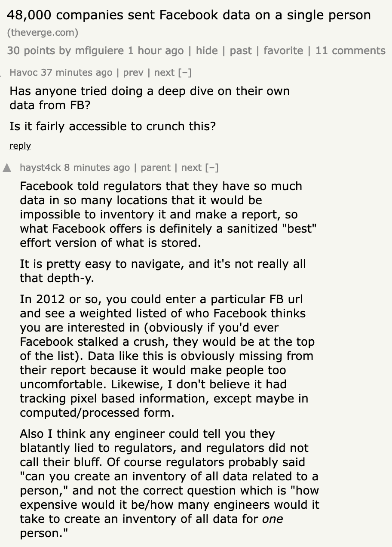Open Havoc's user profile
Viewport: 392px width, 547px height.
click(24, 72)
